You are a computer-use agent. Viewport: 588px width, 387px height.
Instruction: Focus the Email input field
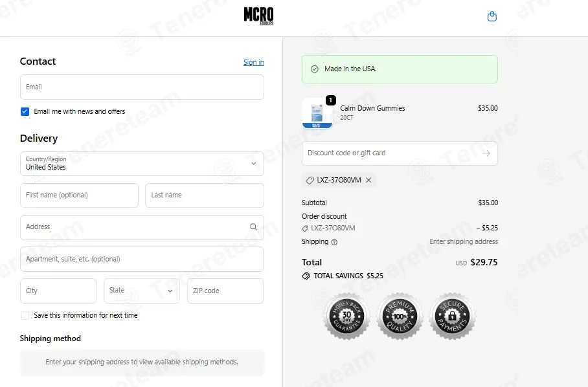[x=142, y=87]
